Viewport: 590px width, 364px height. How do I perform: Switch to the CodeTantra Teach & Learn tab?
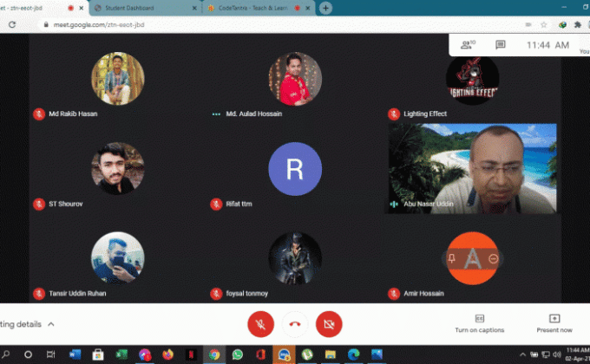[x=259, y=8]
